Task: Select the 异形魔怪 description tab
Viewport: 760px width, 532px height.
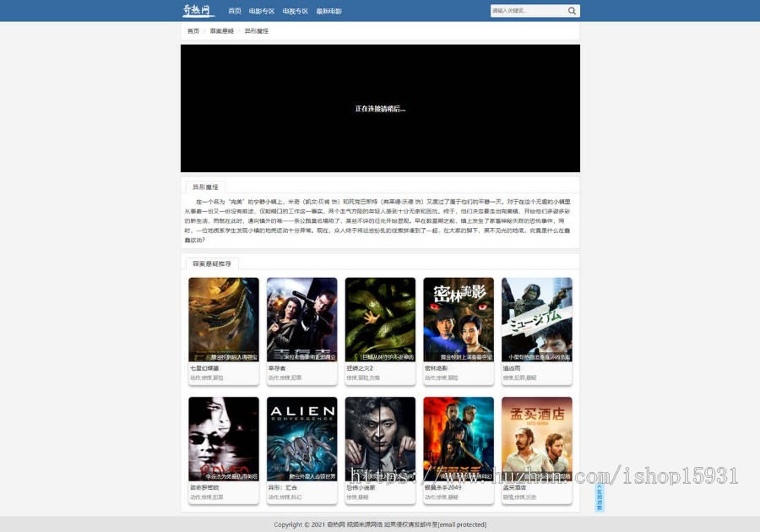Action: [x=205, y=187]
